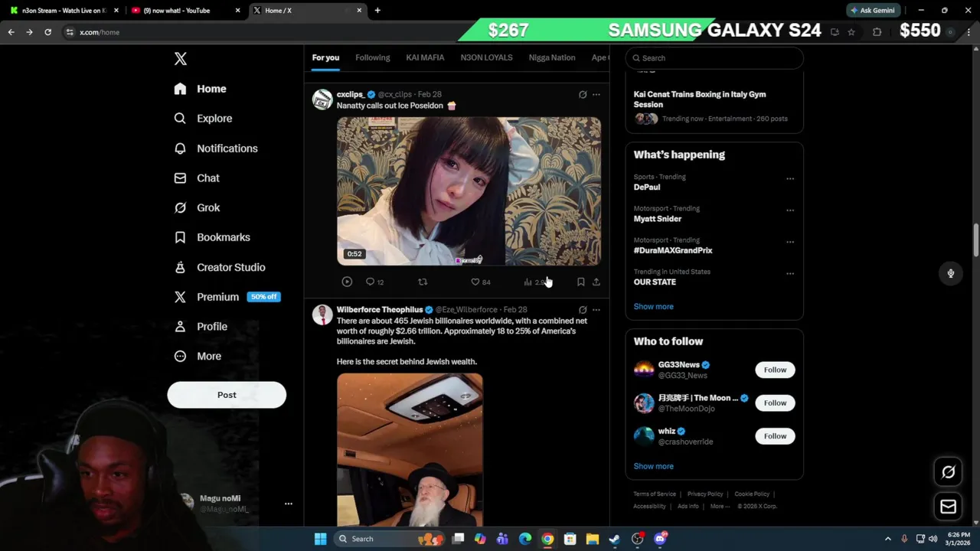Follow The Moon Dojo account
Screen dimensions: 980x551
click(775, 403)
